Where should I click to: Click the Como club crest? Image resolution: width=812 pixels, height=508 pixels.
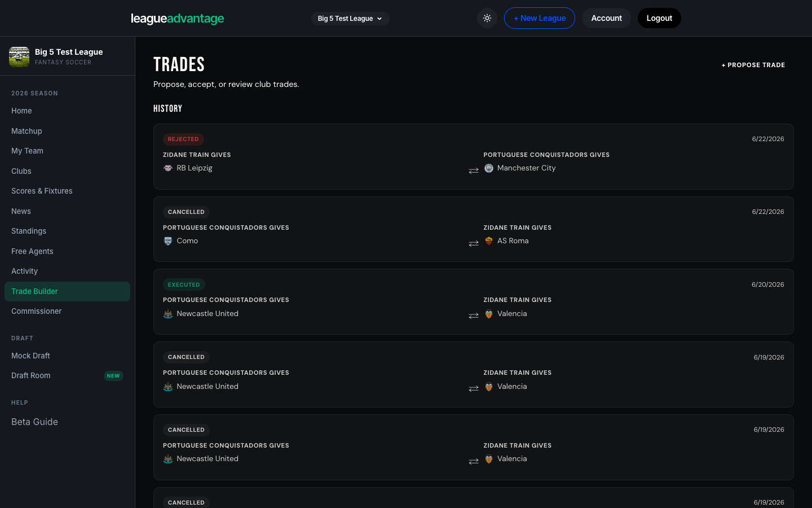tap(168, 241)
